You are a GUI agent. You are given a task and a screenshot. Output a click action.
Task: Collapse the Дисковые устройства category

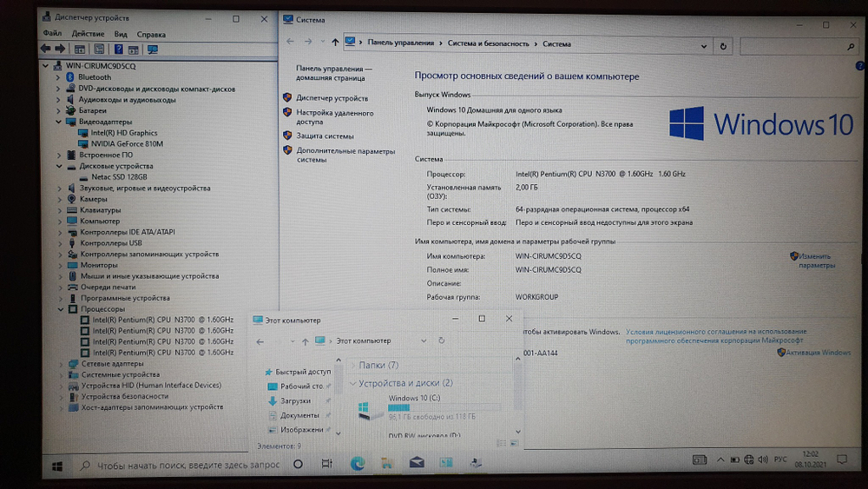click(x=59, y=166)
